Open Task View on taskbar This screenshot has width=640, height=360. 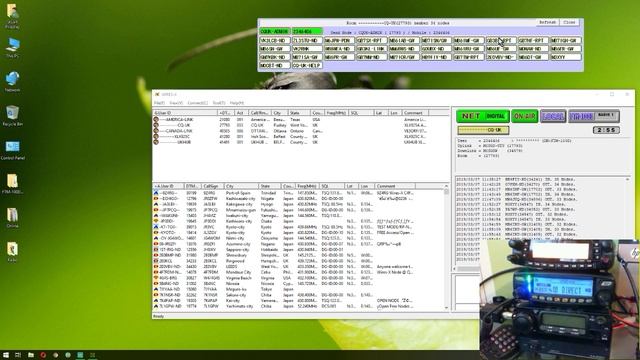tap(18, 355)
